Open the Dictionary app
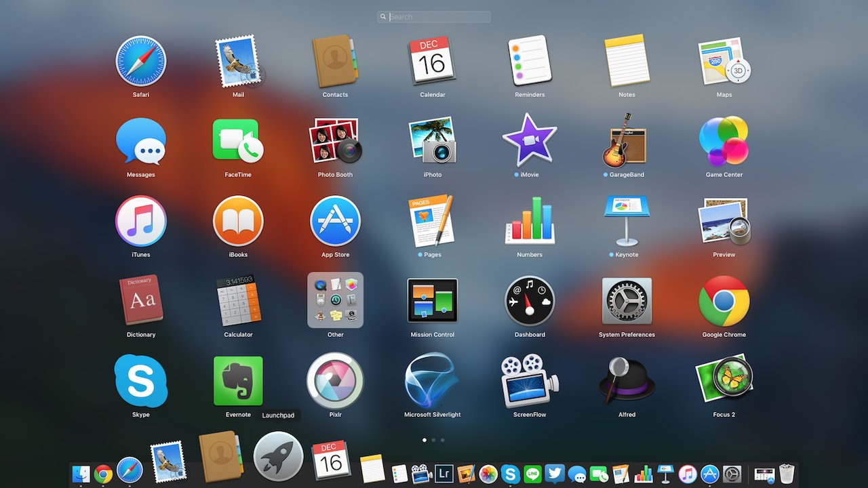The image size is (868, 488). (141, 301)
